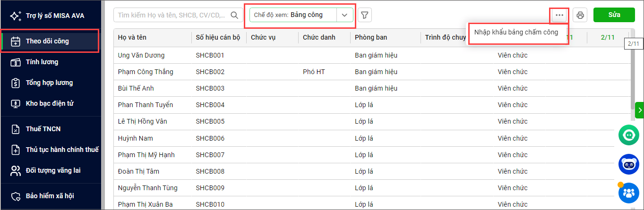This screenshot has width=644, height=210.
Task: Click the printer icon
Action: click(580, 15)
